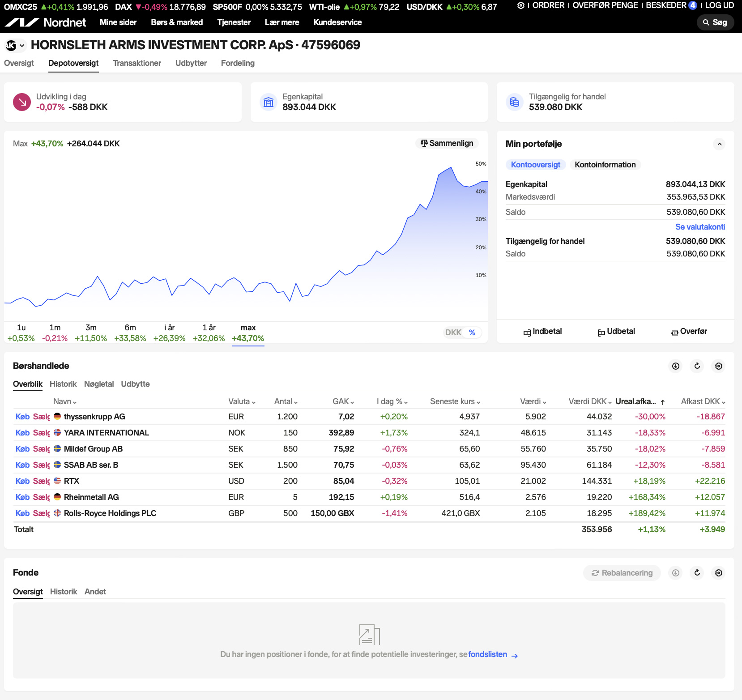Image resolution: width=742 pixels, height=700 pixels.
Task: Click the Indbetal deposit icon
Action: pyautogui.click(x=527, y=333)
